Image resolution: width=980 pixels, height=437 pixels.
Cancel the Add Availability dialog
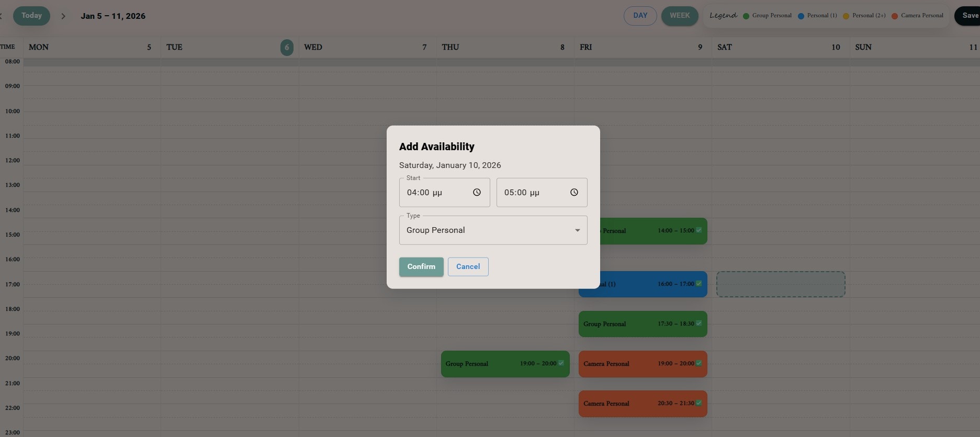[468, 267]
